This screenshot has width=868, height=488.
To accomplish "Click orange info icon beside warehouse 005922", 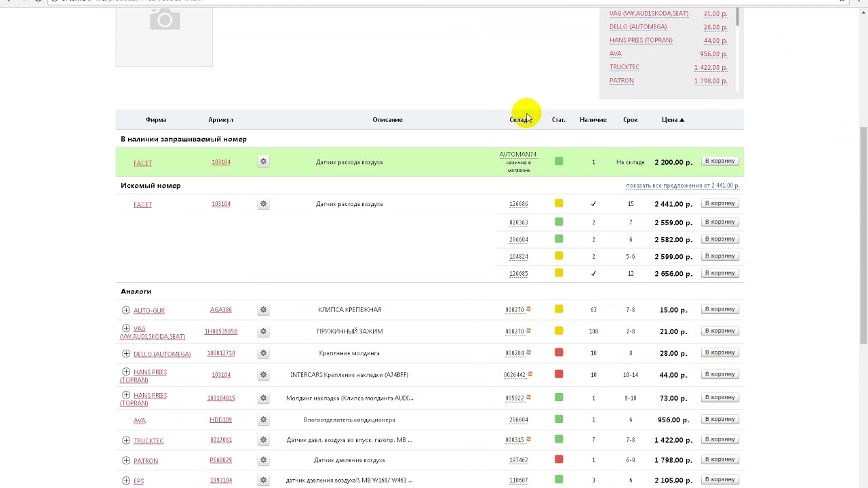I will 529,397.
